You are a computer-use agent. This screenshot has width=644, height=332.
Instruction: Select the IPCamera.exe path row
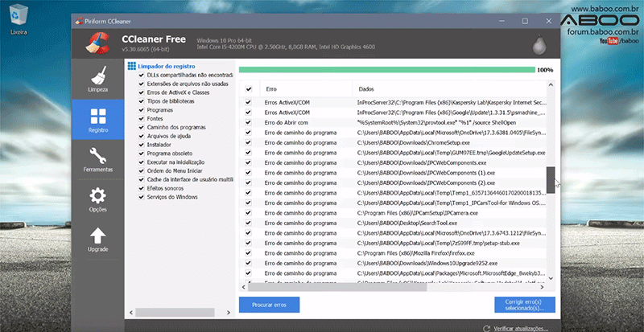click(x=393, y=213)
